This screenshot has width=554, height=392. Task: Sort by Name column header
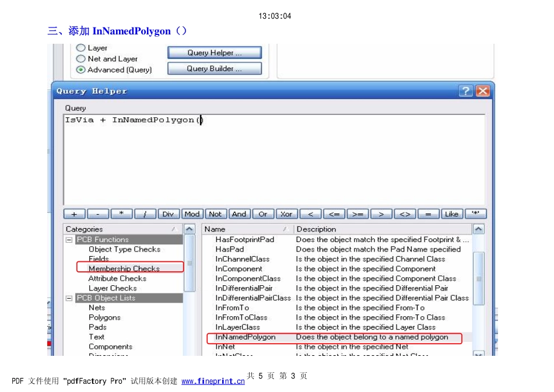[248, 229]
